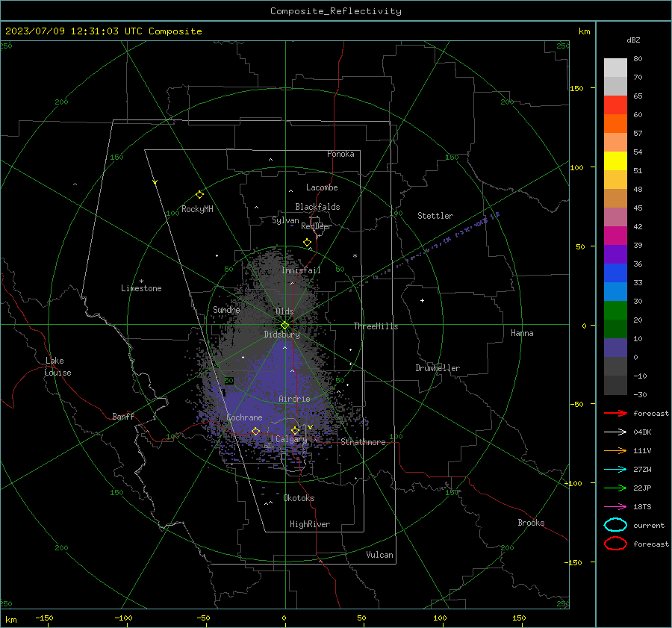The height and width of the screenshot is (628, 672).
Task: Click the Lacombe city label
Action: click(322, 187)
